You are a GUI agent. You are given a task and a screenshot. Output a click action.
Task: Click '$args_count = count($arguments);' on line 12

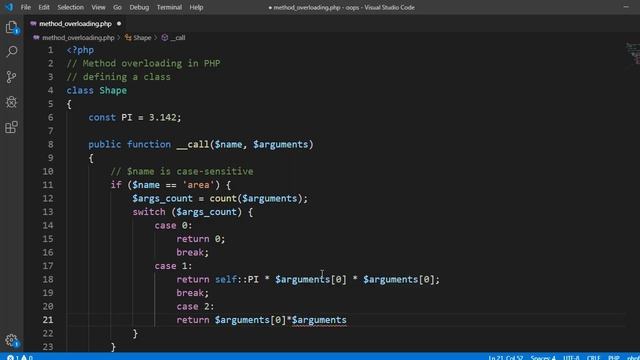click(x=220, y=198)
